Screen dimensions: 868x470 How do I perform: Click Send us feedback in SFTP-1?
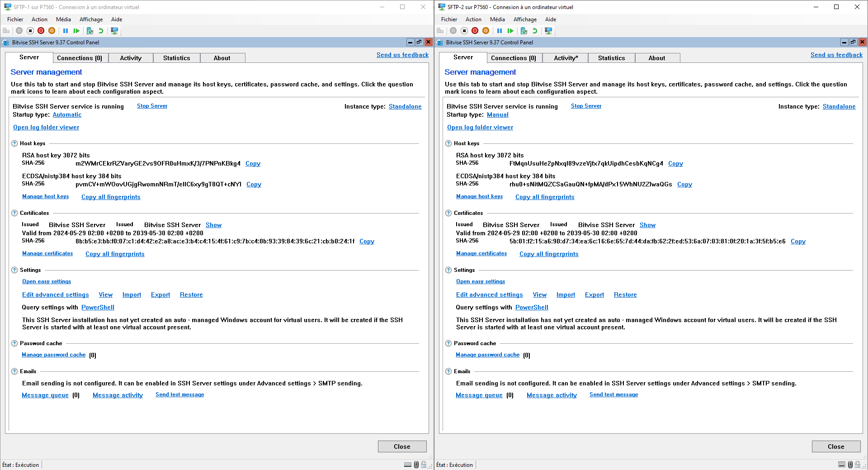402,55
